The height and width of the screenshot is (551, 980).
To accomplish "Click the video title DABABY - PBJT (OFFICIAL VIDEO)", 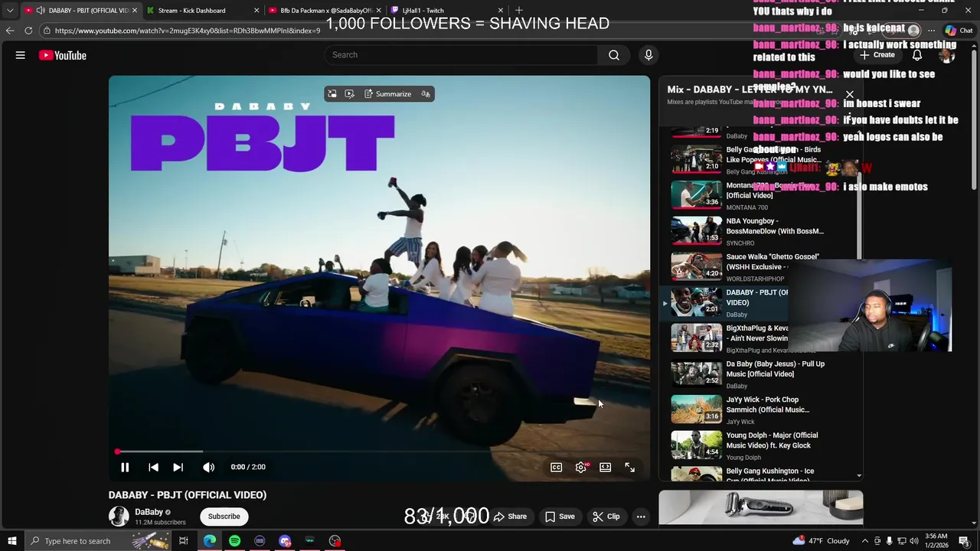I will [x=188, y=495].
